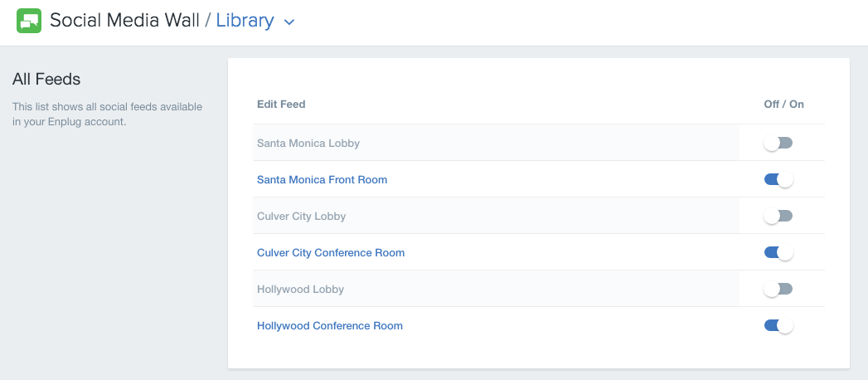Click the Enplug account description text

tap(108, 114)
